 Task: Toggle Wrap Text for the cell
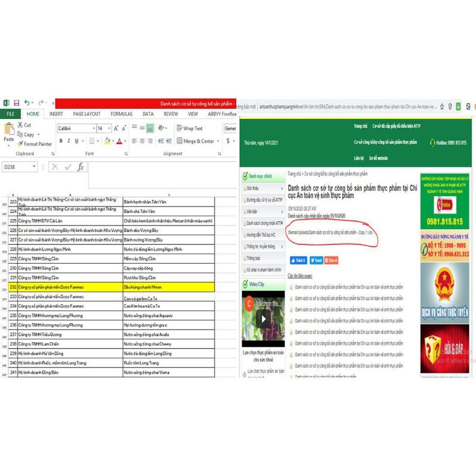pos(189,129)
